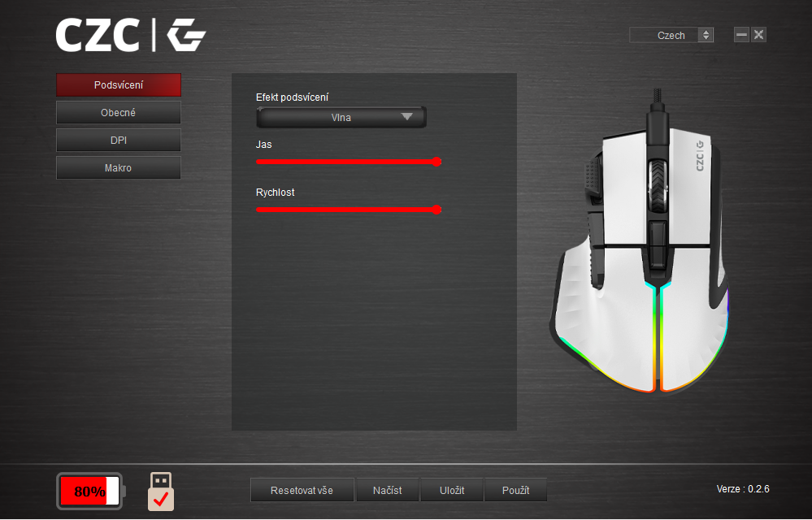Click the language selector stepper arrows
This screenshot has width=812, height=520.
pyautogui.click(x=706, y=35)
